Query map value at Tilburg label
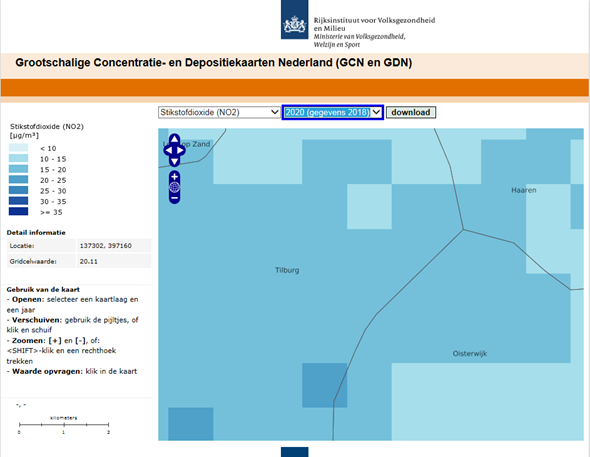Screen dimensions: 590x457 [287, 270]
